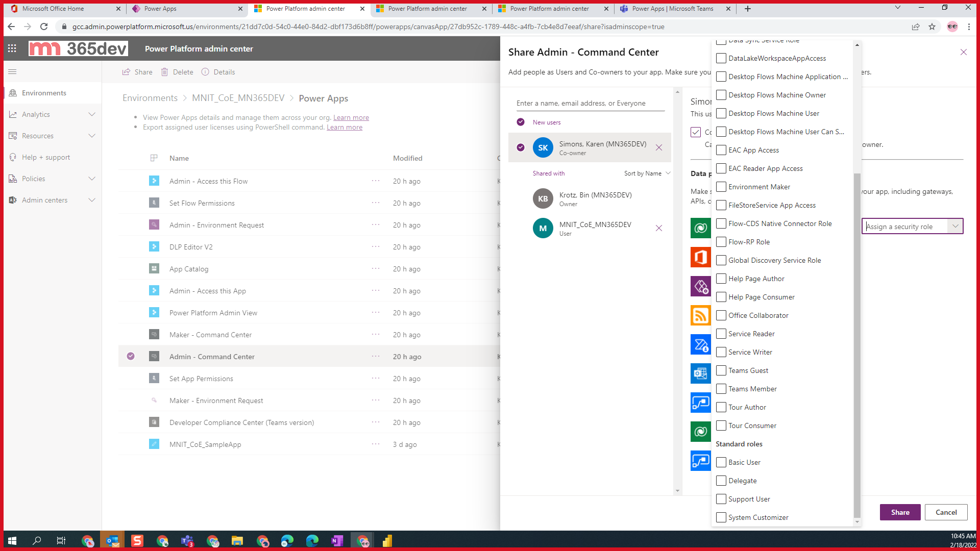Click the Details info icon
Viewport: 980px width, 551px height.
(x=205, y=72)
